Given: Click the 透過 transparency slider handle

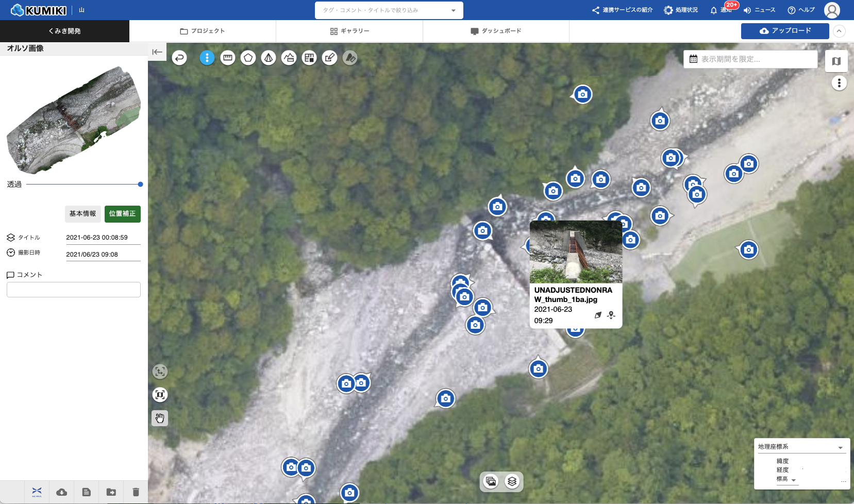Looking at the screenshot, I should (140, 184).
